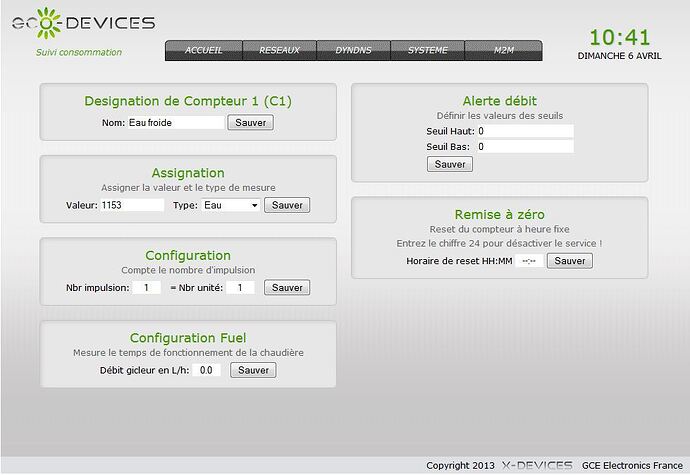Click the Seuil Haut input field

[x=524, y=131]
